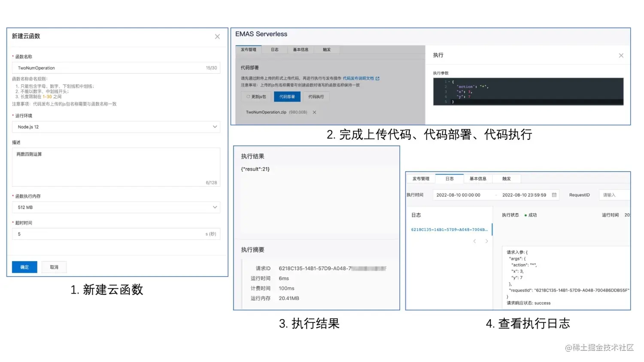This screenshot has width=644, height=362.
Task: Switch to 基本信息 tab in log view
Action: [478, 179]
